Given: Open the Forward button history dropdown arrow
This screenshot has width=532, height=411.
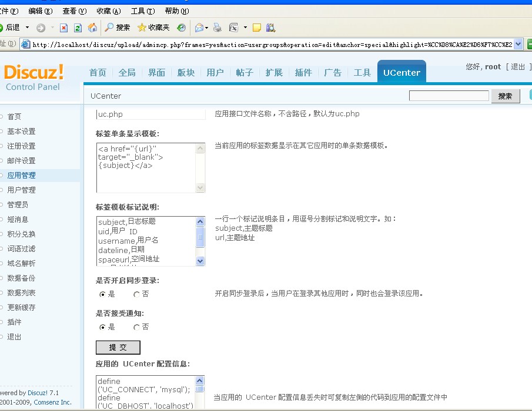Looking at the screenshot, I should click(52, 28).
